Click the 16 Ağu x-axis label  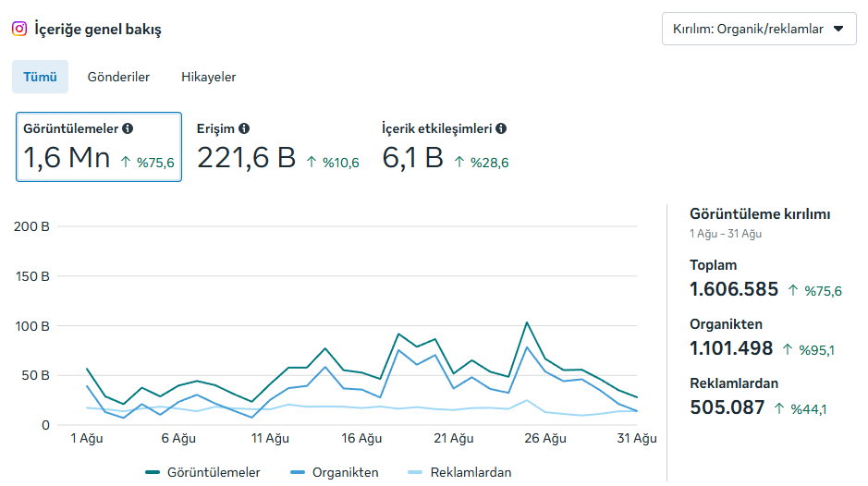click(361, 438)
